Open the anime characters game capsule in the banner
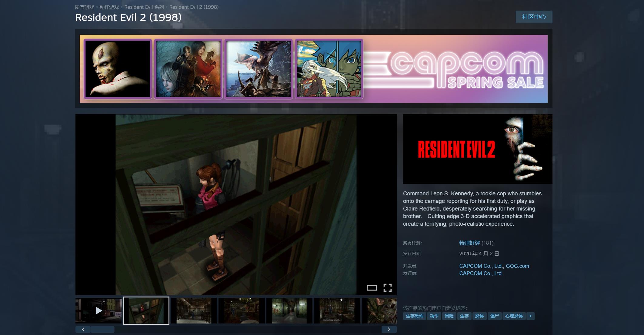The width and height of the screenshot is (644, 335). (329, 69)
